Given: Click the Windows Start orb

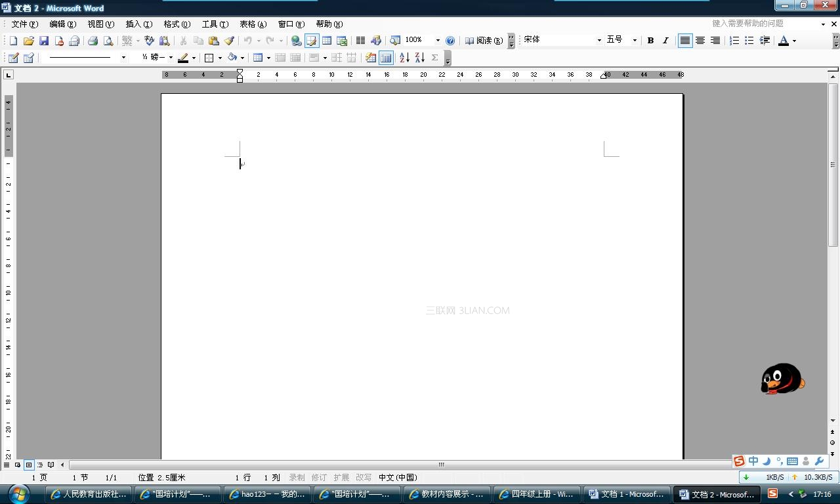Looking at the screenshot, I should 18,493.
